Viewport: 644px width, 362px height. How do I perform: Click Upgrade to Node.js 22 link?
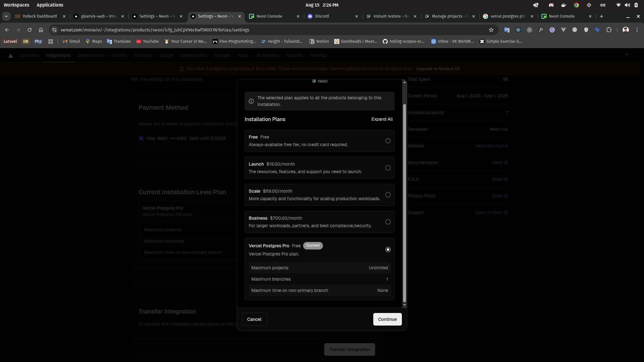coord(438,69)
